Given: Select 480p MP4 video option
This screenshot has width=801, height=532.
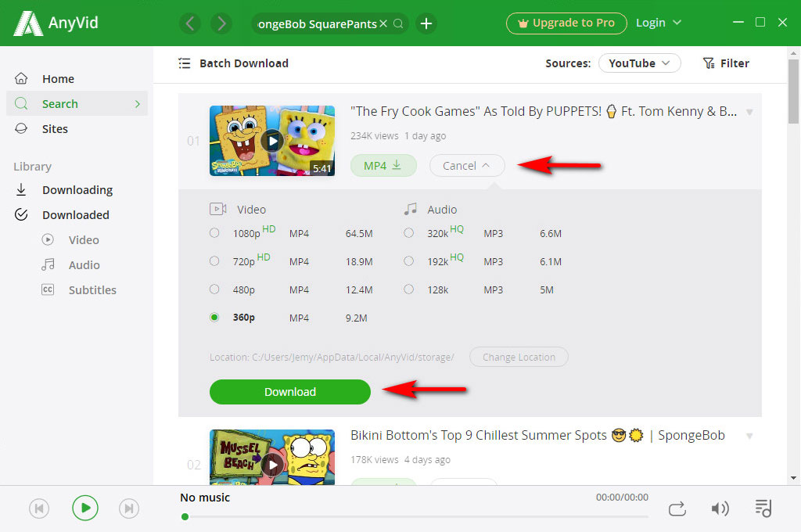Looking at the screenshot, I should 214,289.
